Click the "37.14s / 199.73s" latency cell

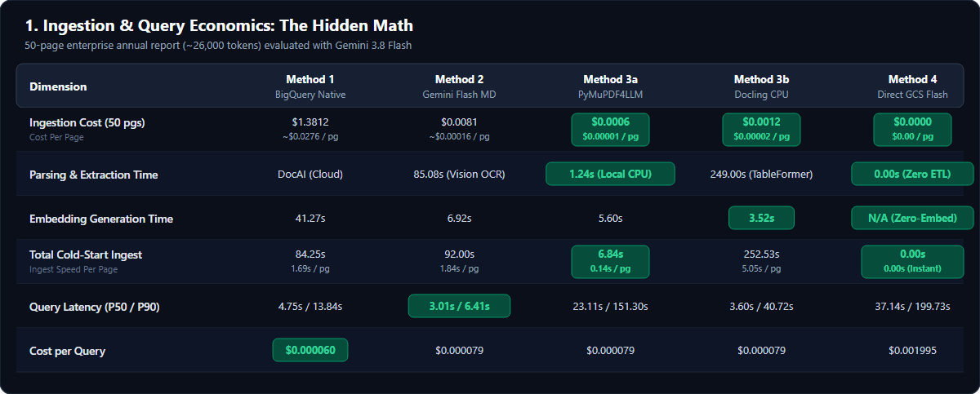click(912, 307)
